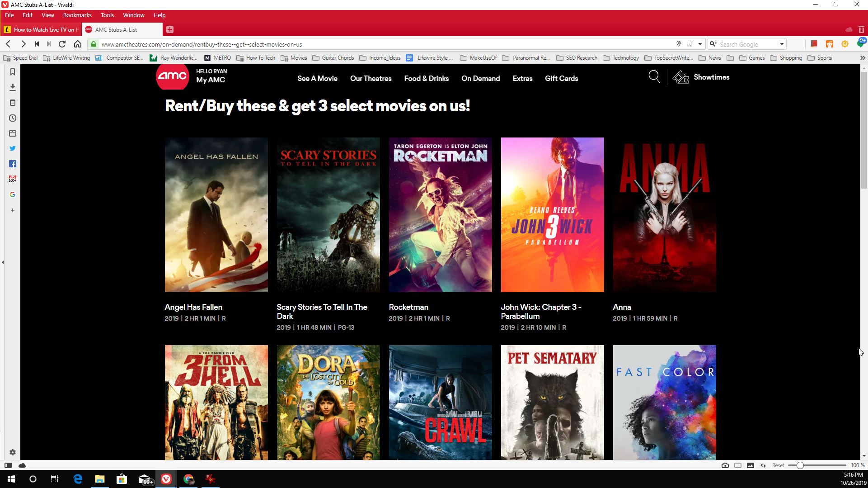The width and height of the screenshot is (868, 488).
Task: Go back using the browser back arrow
Action: (8, 44)
